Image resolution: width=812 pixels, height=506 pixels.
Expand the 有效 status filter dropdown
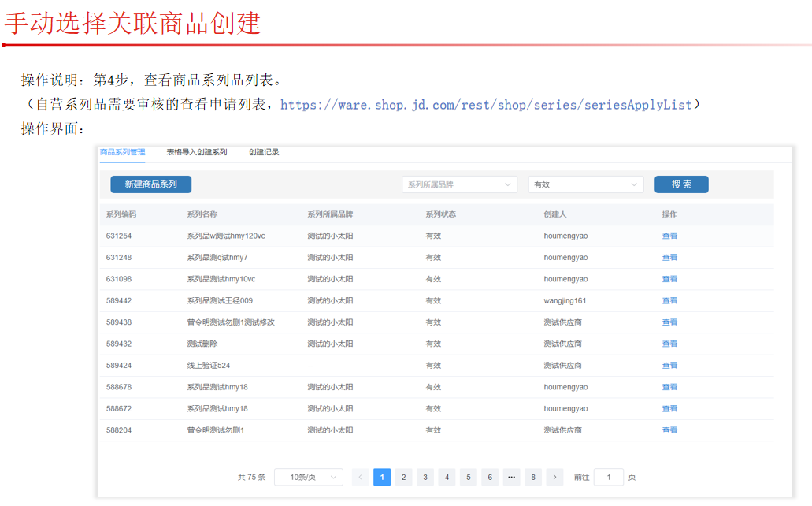(585, 184)
